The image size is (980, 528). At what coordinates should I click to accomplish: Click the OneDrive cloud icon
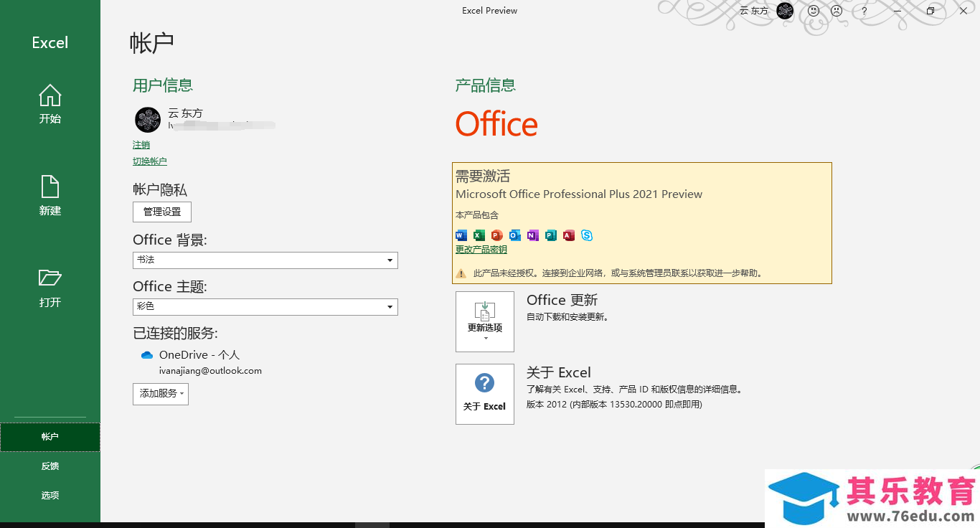(x=147, y=355)
